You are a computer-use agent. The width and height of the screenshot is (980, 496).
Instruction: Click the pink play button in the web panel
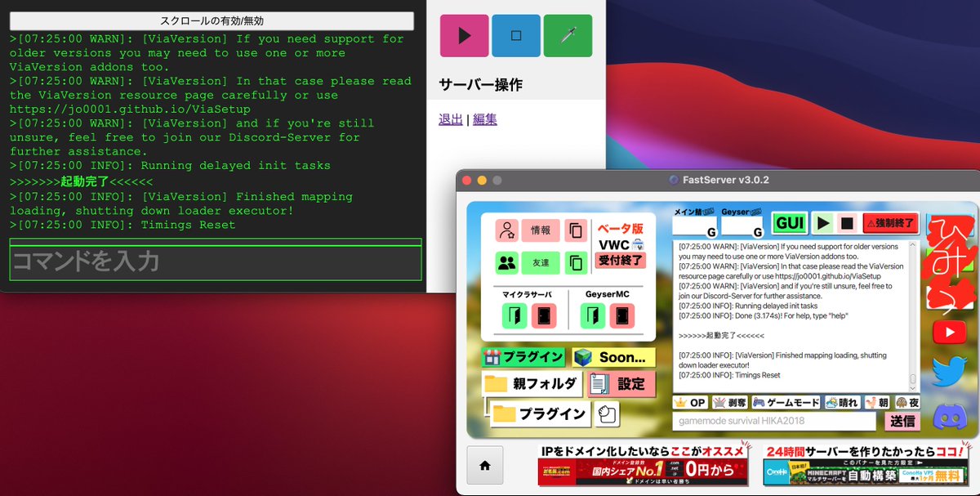tap(464, 35)
